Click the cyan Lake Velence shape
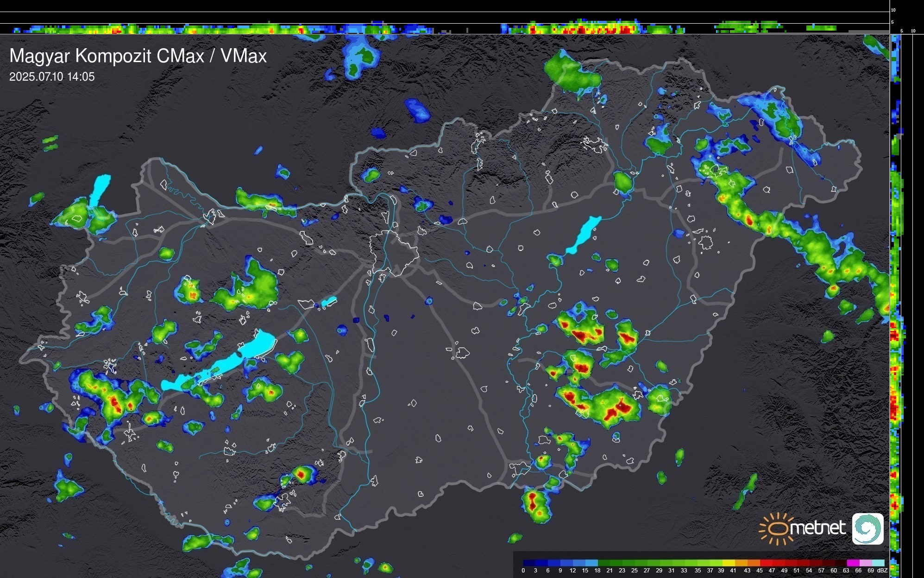The height and width of the screenshot is (578, 924). click(329, 302)
